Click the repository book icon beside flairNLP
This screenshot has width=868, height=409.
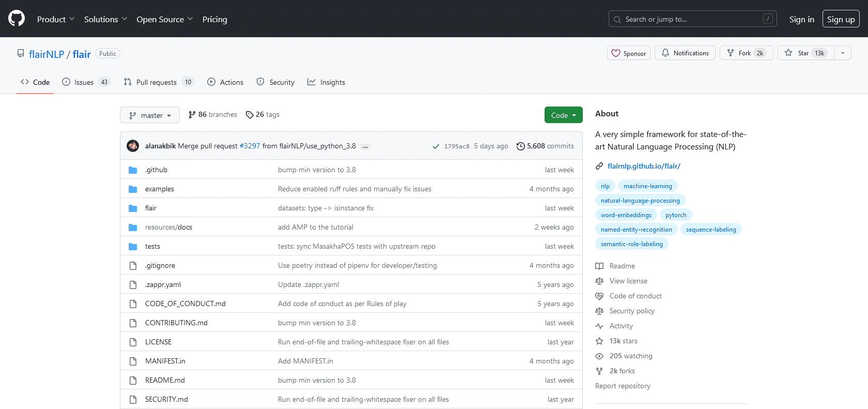[21, 53]
